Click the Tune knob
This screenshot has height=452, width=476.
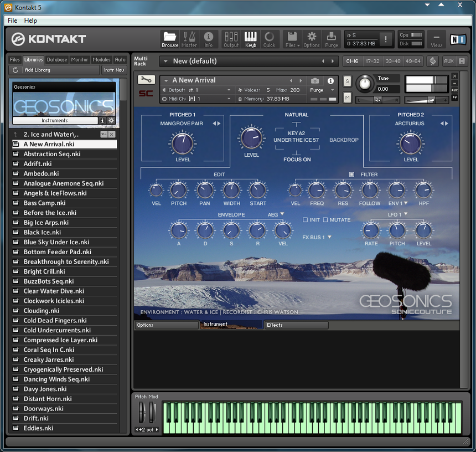[x=365, y=84]
